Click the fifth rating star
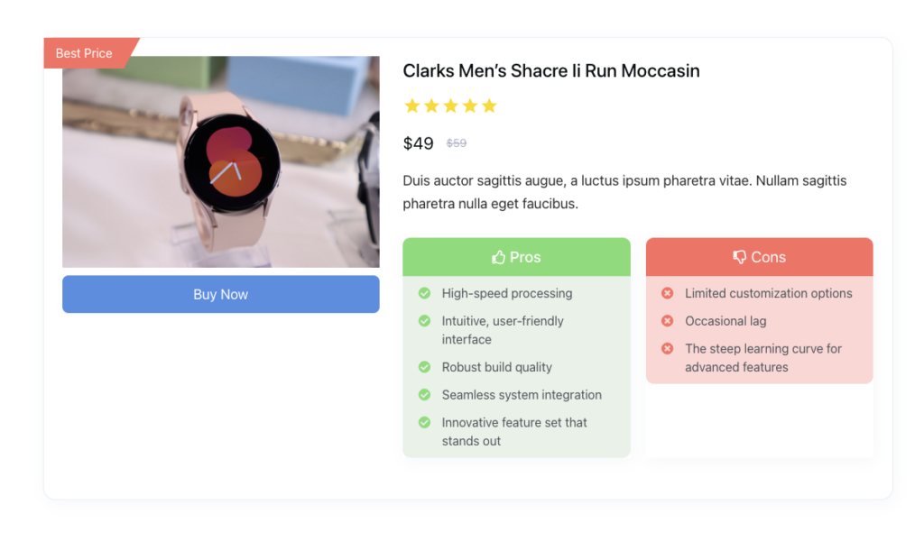This screenshot has height=560, width=924. coord(489,106)
